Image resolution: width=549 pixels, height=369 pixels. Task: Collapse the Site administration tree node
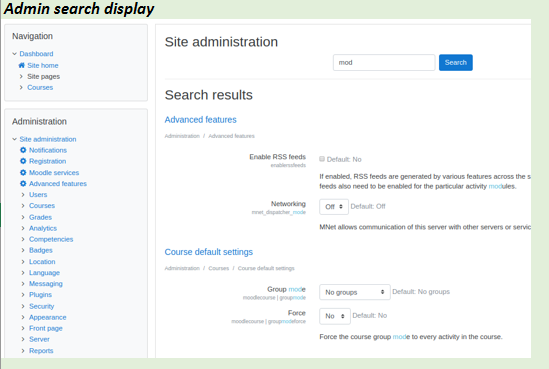[14, 139]
